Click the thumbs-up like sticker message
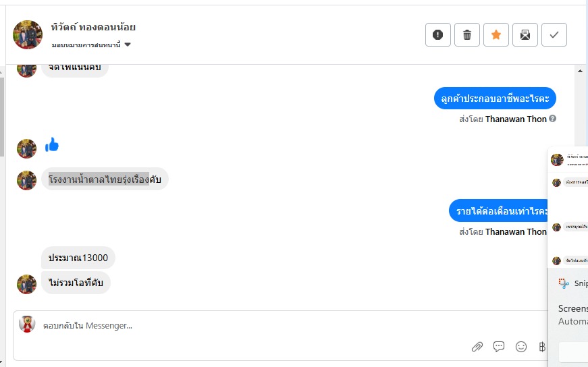Screen dimensions: 588x367 tap(53, 144)
